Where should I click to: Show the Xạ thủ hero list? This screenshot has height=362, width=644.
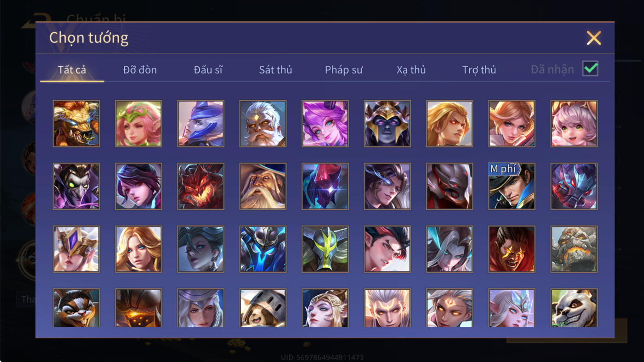(411, 70)
